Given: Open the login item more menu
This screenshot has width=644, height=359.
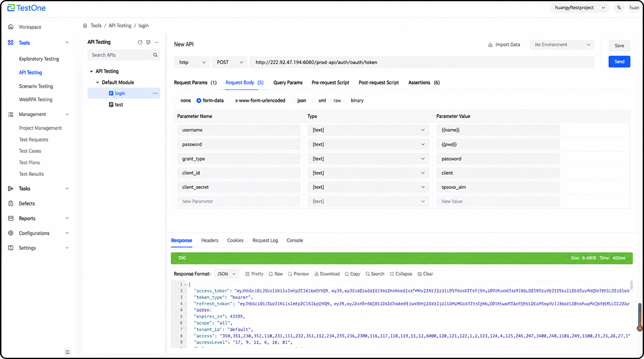Looking at the screenshot, I should [x=155, y=93].
